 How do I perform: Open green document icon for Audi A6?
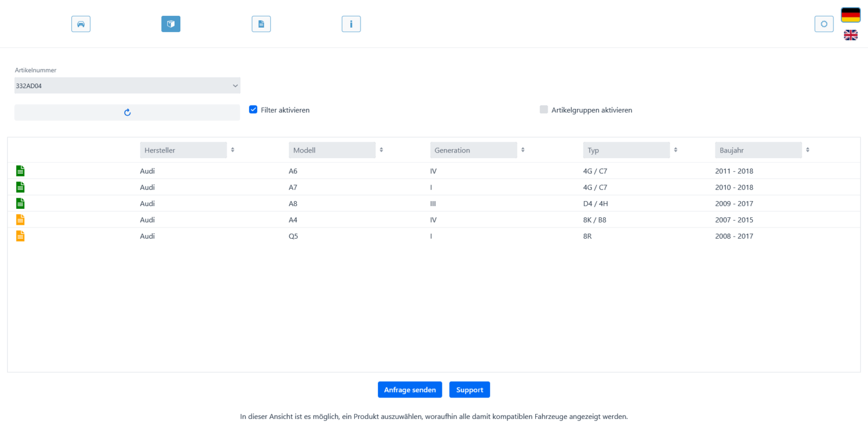tap(20, 171)
